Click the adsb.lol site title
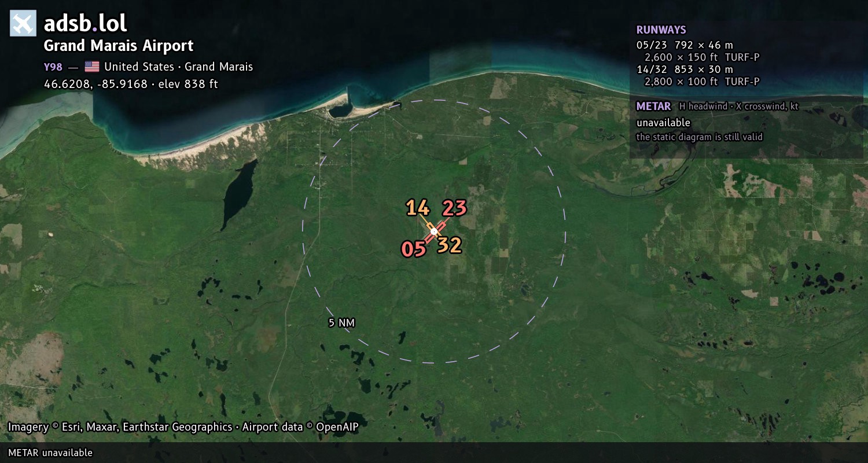868x463 pixels. [x=85, y=24]
